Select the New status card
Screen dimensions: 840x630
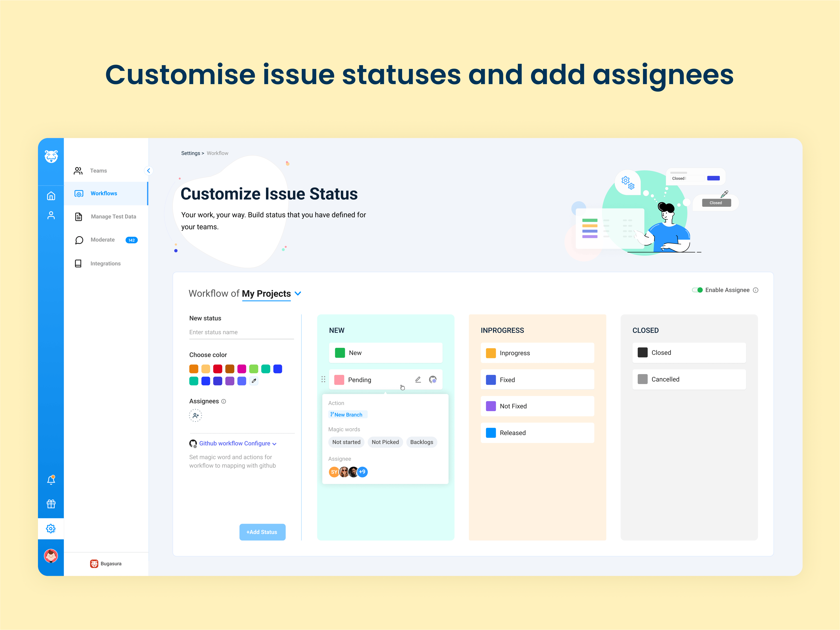[x=385, y=353]
